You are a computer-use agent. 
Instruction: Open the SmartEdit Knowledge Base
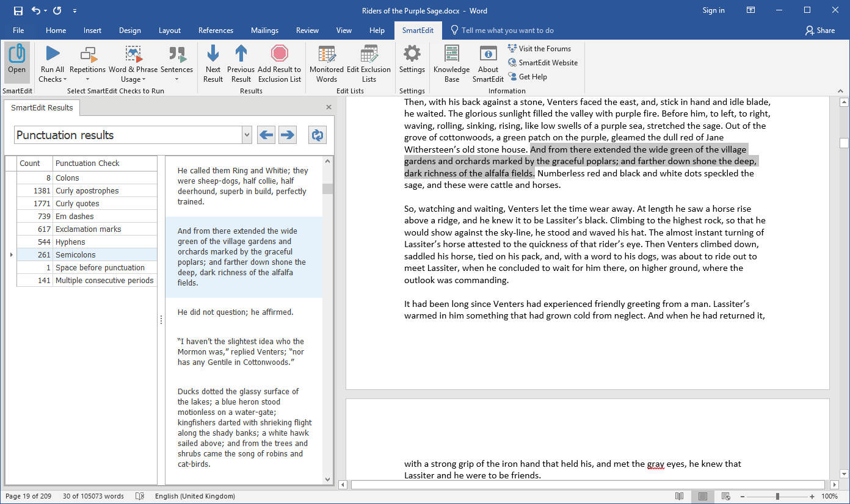click(451, 63)
